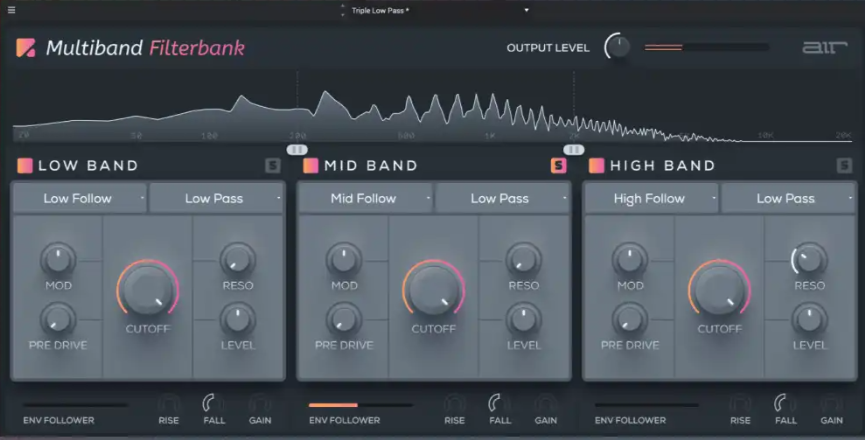Click the Multiband Filterbank logo icon
The width and height of the screenshot is (865, 440).
tap(25, 48)
